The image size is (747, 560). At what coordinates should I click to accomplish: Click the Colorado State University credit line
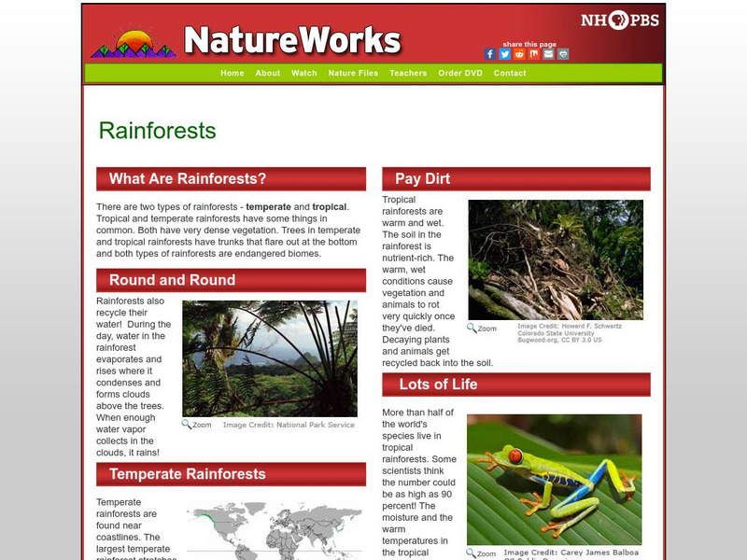[x=556, y=333]
